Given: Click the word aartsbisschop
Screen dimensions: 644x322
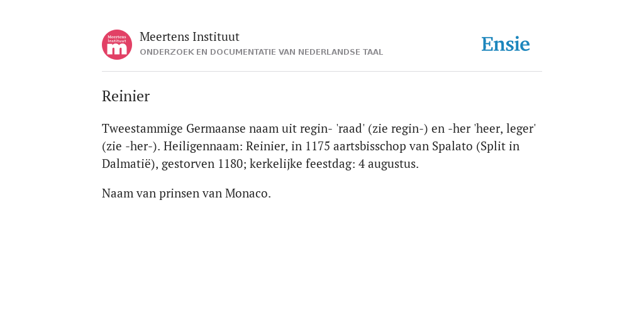Looking at the screenshot, I should (x=375, y=147).
